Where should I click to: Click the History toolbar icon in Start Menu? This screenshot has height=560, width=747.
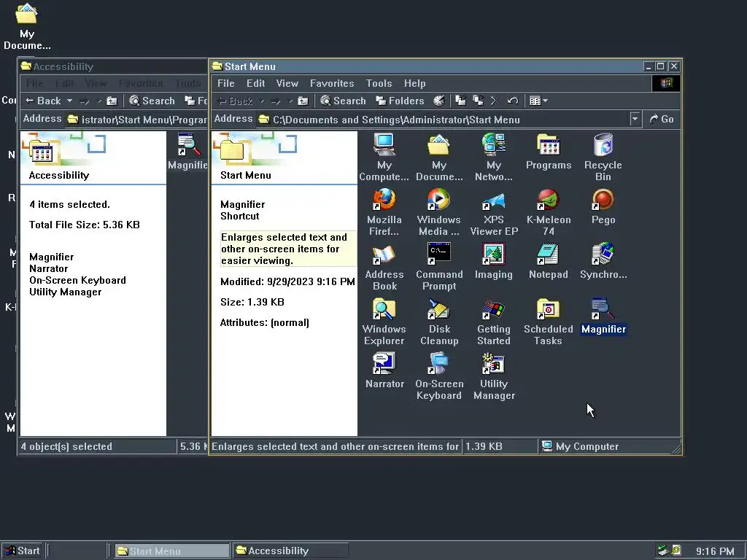point(438,101)
